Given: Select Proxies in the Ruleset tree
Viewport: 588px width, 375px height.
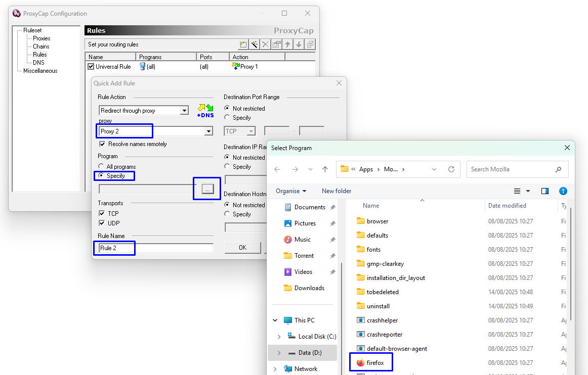Looking at the screenshot, I should 41,38.
